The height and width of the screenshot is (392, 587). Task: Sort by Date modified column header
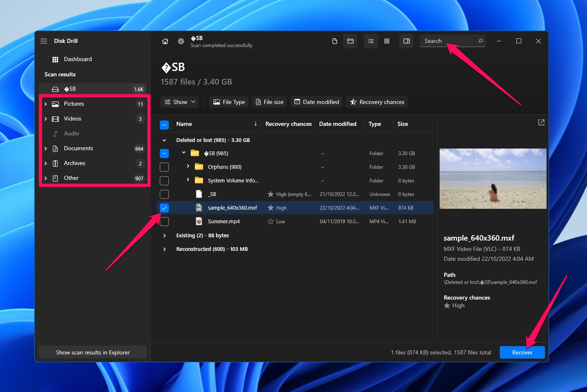click(x=338, y=124)
